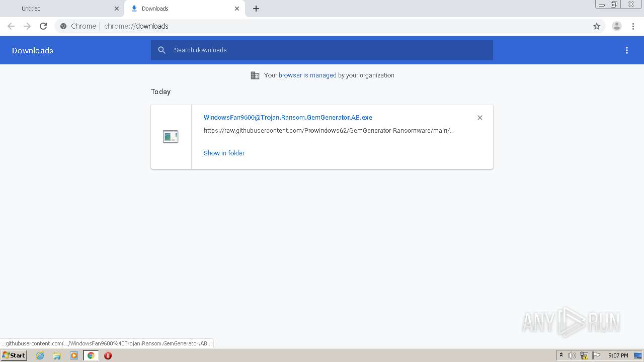Click the Chrome taskbar button
The width and height of the screenshot is (644, 362).
pos(91,355)
